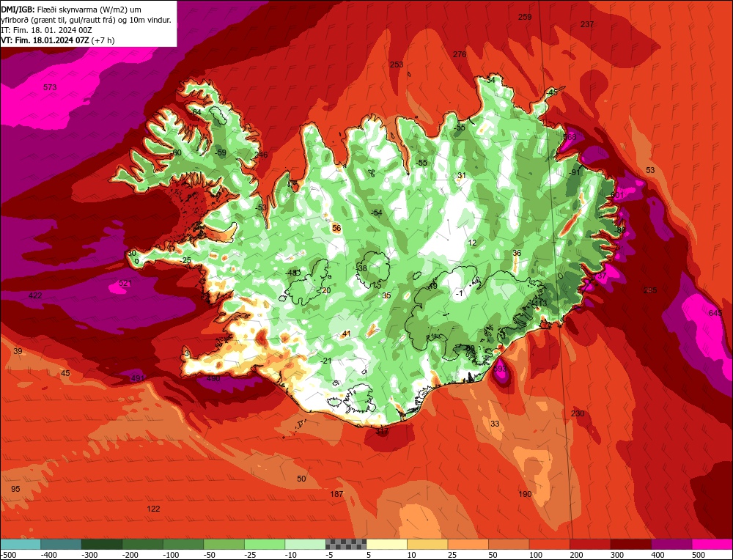Click the 490 value off the southwest coast
This screenshot has height=560, width=733.
coord(213,378)
